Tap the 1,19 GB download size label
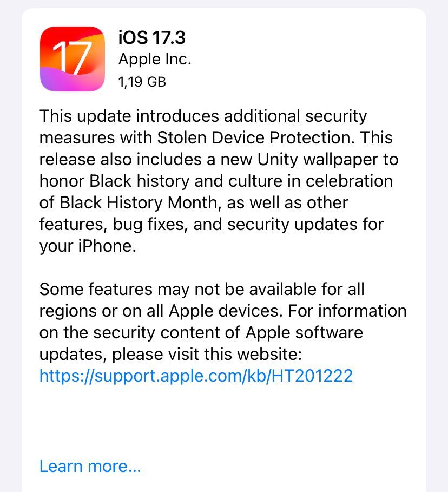This screenshot has height=492, width=448. [x=142, y=82]
